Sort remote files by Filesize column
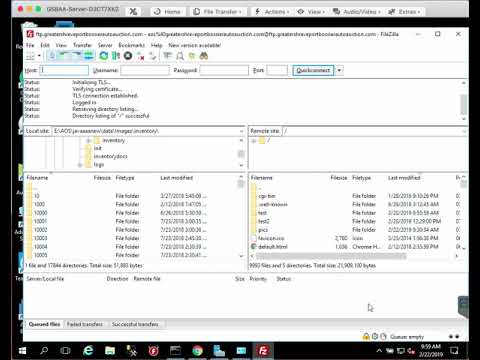The image size is (480, 360). click(339, 178)
